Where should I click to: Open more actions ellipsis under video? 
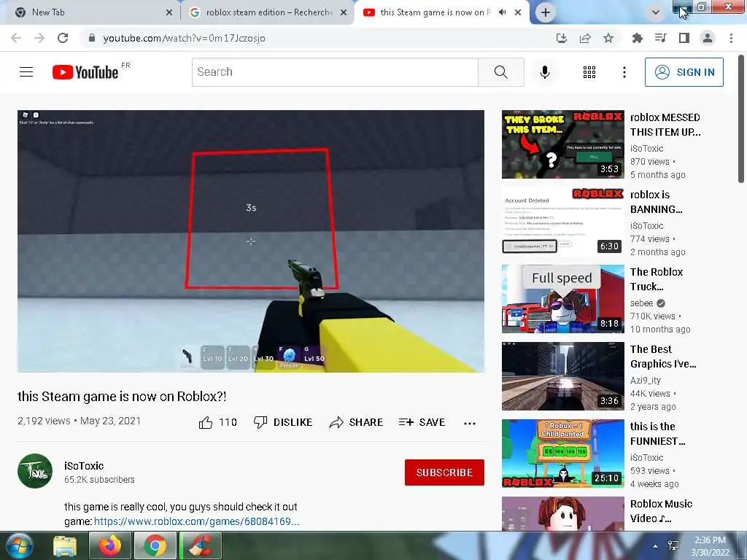(x=470, y=424)
